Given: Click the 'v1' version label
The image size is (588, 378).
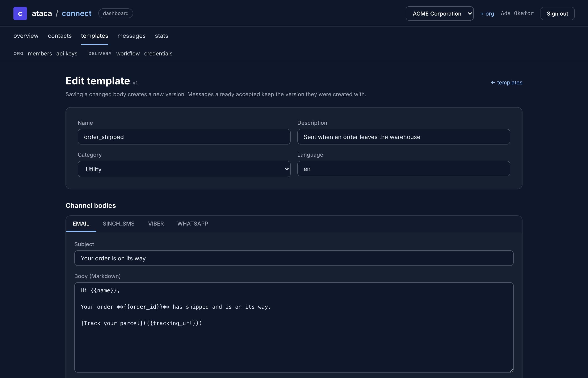Looking at the screenshot, I should 135,83.
